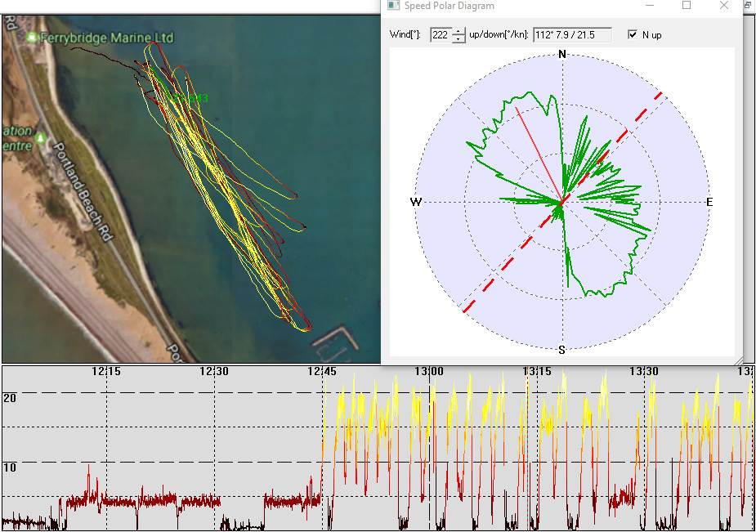
Task: Click the 13:00 time marker on the speed graph
Action: [428, 371]
